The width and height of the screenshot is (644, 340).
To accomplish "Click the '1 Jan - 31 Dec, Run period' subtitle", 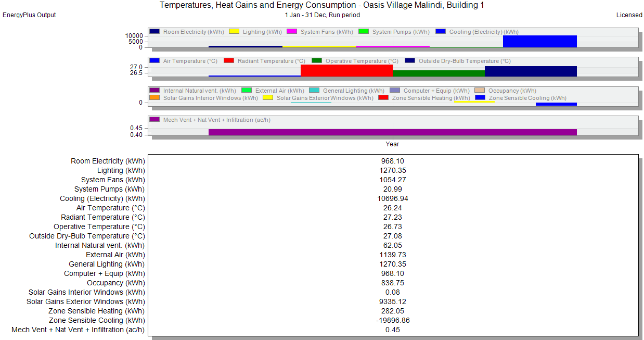I will 322,15.
